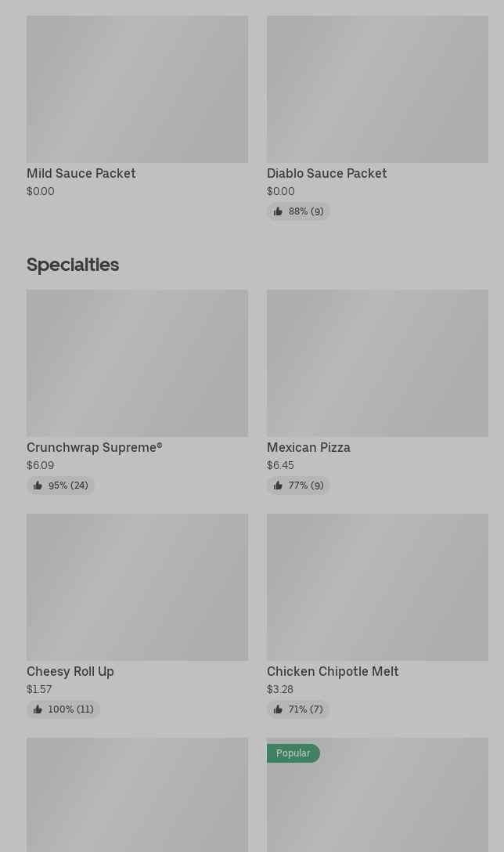Screen dimensions: 504x852
Task: Click thumbs-up icon under Chicken Chipotle Melt
Action: pyautogui.click(x=278, y=709)
